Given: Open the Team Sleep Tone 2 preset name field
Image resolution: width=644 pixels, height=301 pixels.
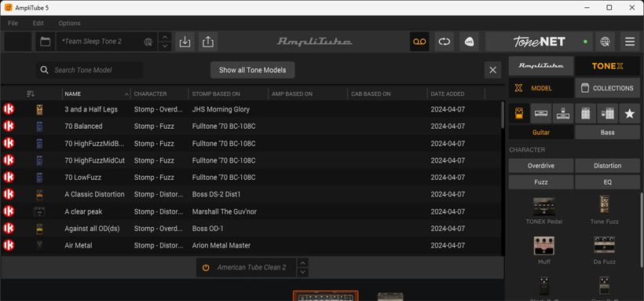Looking at the screenshot, I should pos(107,42).
